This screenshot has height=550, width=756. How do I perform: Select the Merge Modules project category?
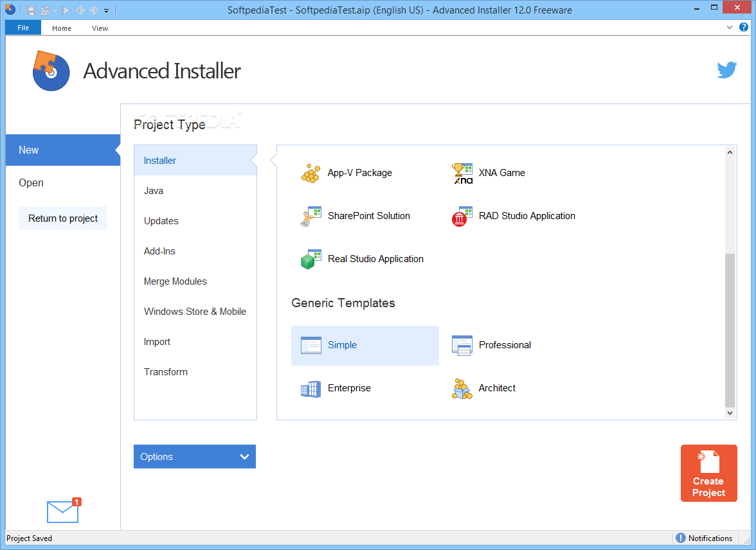click(195, 281)
